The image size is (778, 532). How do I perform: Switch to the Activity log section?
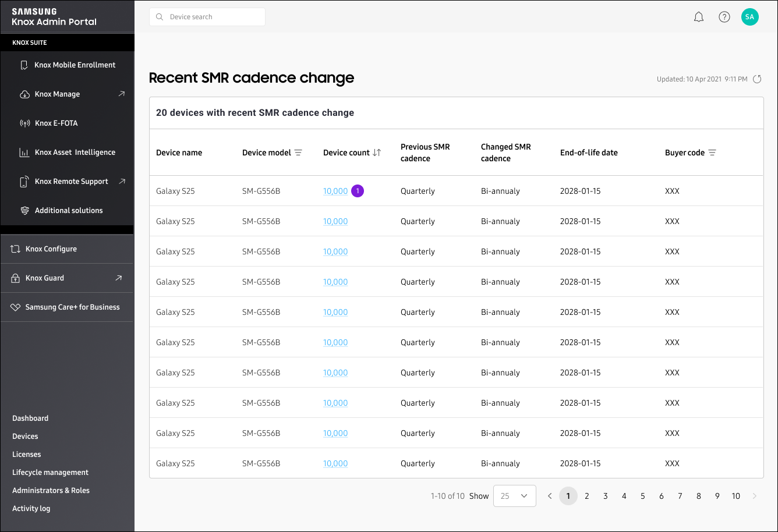(x=31, y=508)
